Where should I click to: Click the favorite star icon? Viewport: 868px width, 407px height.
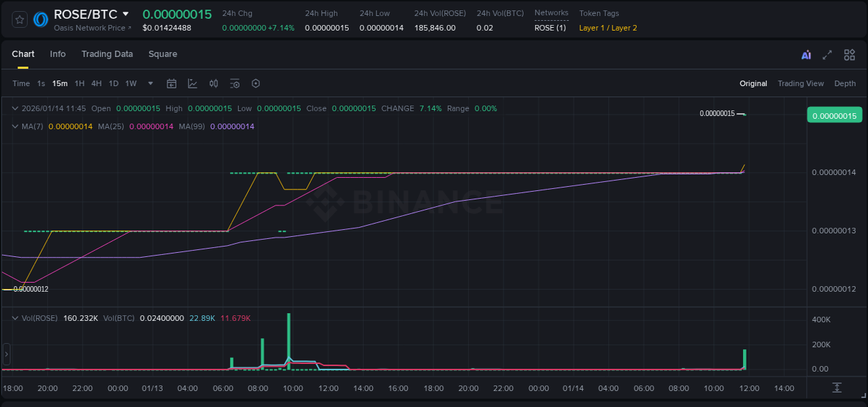19,19
